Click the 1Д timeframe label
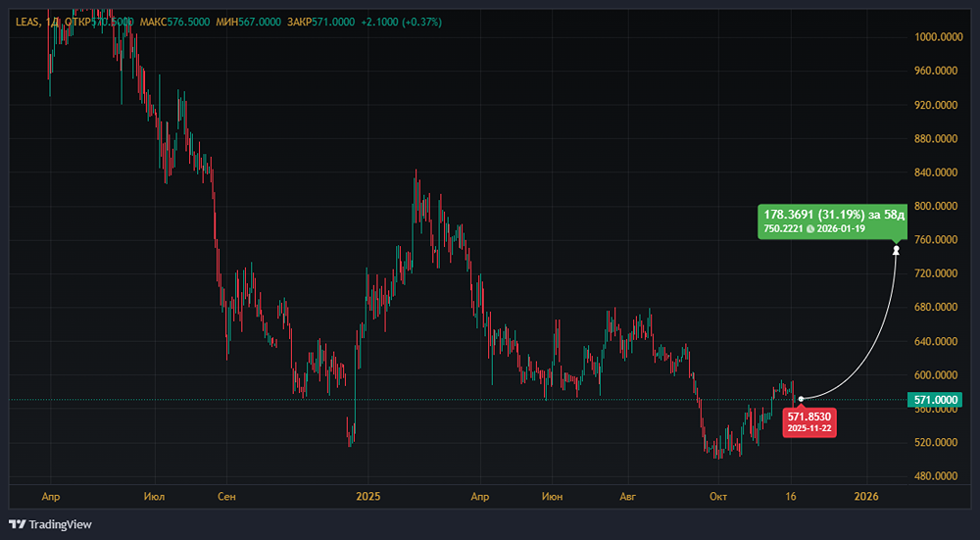Viewport: 980px width, 540px height. click(52, 22)
